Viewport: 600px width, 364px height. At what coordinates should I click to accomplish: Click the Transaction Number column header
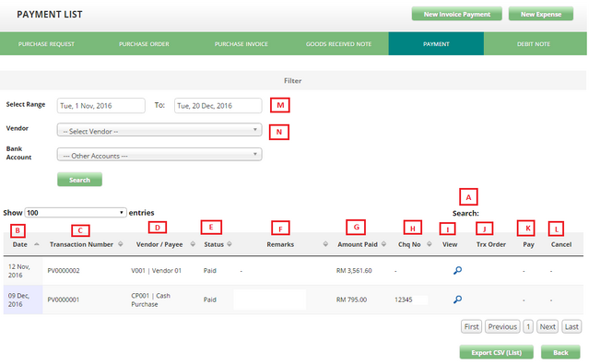click(x=81, y=244)
